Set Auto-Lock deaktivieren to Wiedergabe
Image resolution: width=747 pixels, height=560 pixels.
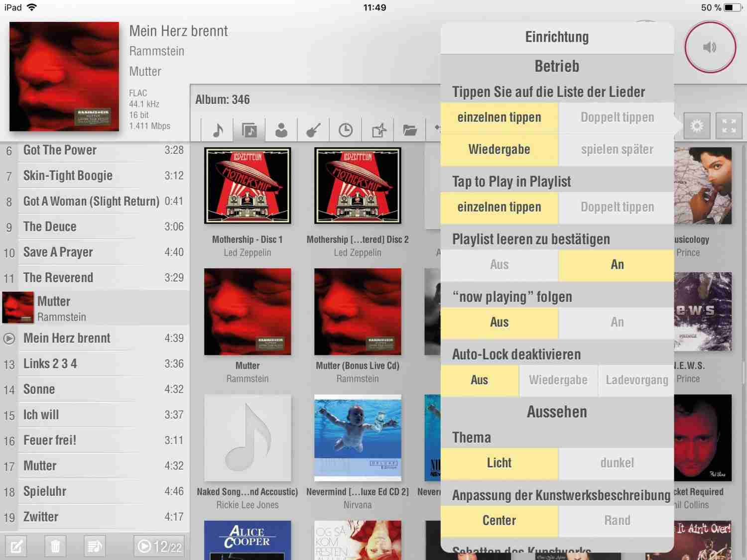tap(558, 380)
